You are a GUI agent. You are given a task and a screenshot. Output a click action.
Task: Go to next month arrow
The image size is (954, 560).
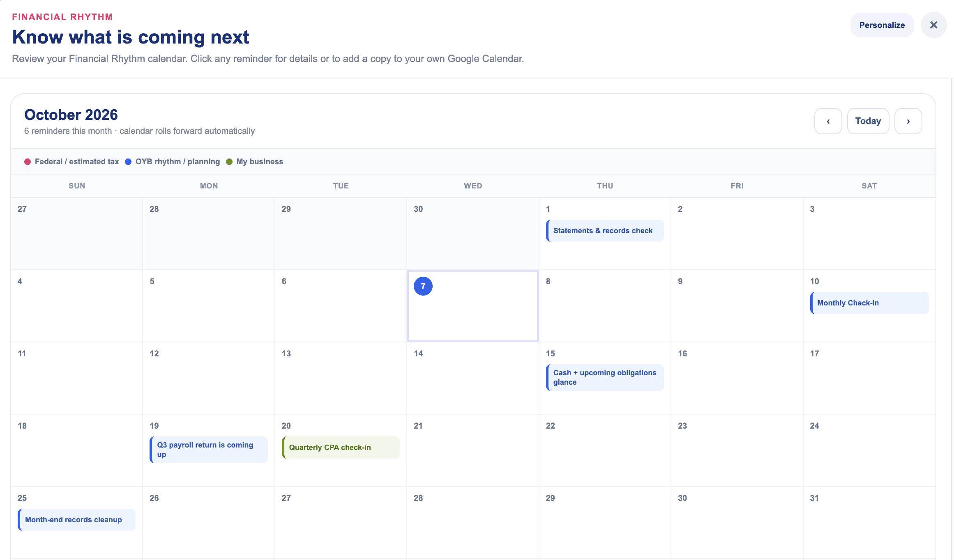point(908,121)
